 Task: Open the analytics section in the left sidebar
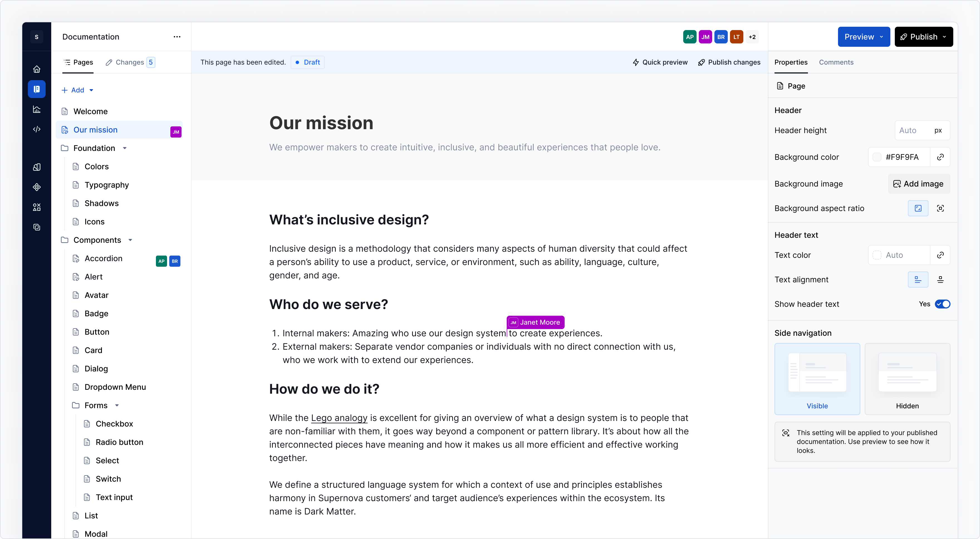(36, 109)
